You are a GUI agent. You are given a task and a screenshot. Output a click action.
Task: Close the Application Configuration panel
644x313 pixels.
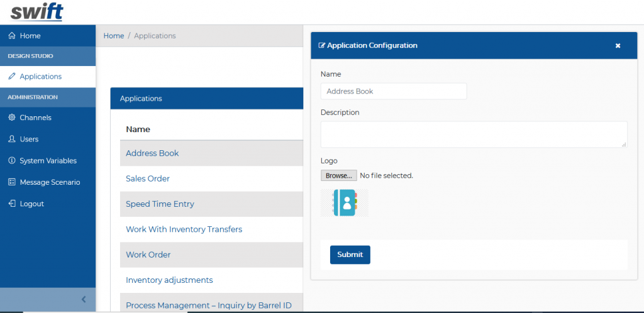618,46
